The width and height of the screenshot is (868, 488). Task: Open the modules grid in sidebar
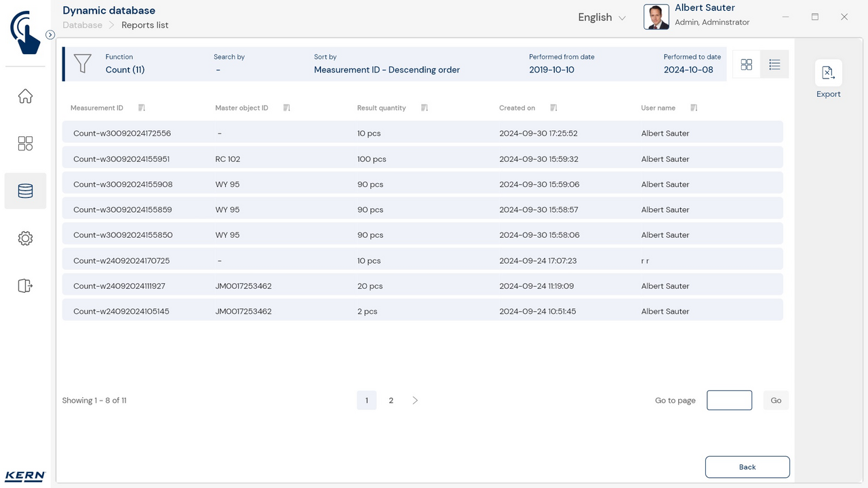(25, 144)
